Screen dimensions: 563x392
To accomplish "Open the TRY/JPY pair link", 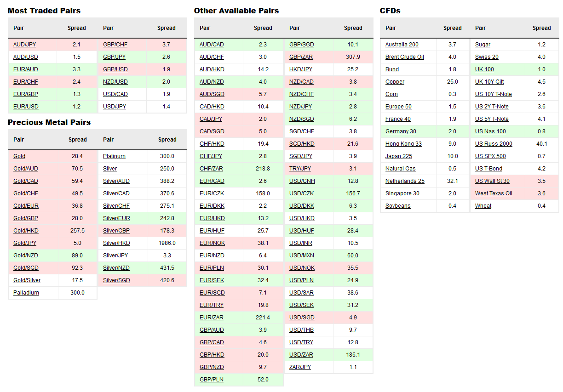I will [x=300, y=169].
